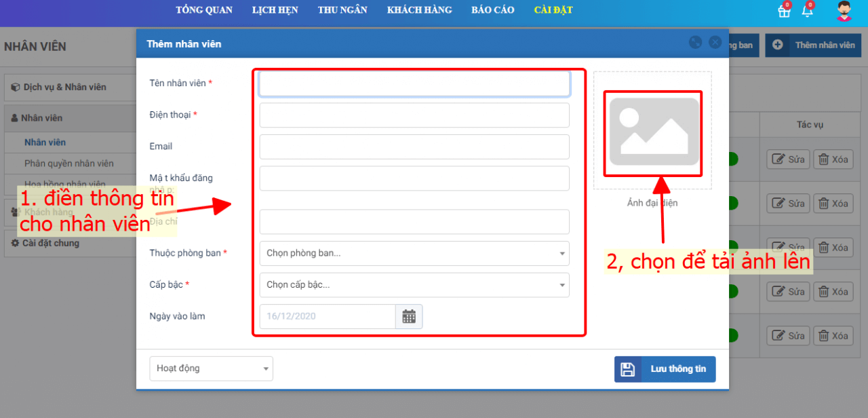Close the Thêm nhân viên dialog
This screenshot has width=868, height=418.
pos(715,42)
